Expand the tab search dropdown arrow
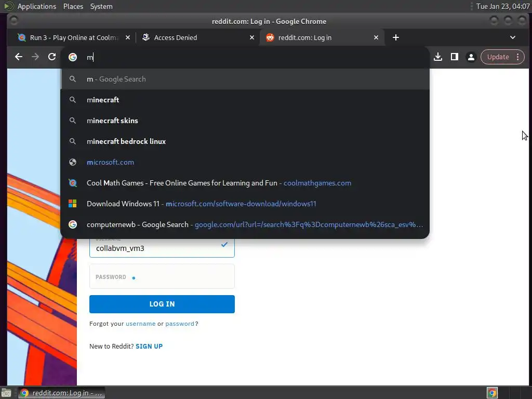This screenshot has width=532, height=399. [x=513, y=37]
